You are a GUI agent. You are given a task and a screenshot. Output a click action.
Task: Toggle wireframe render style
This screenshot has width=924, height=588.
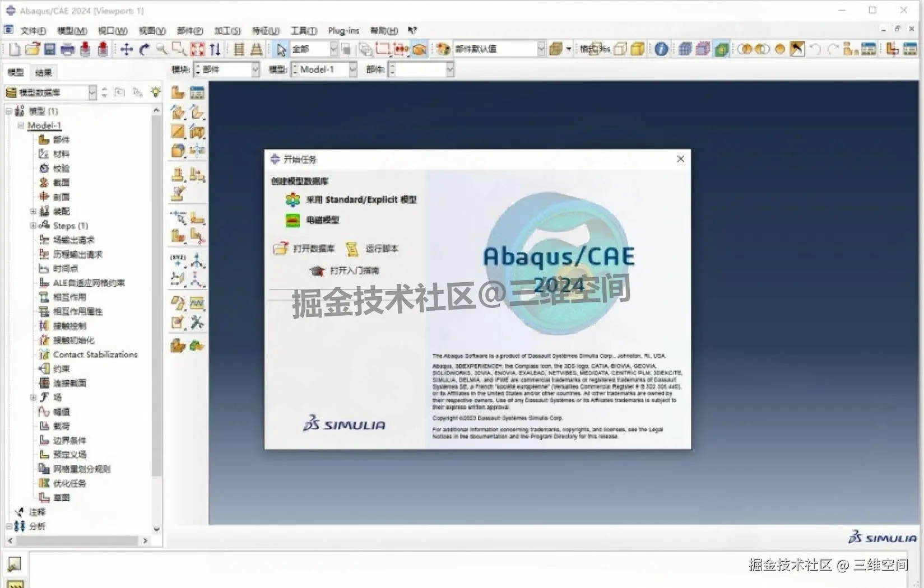coord(685,49)
